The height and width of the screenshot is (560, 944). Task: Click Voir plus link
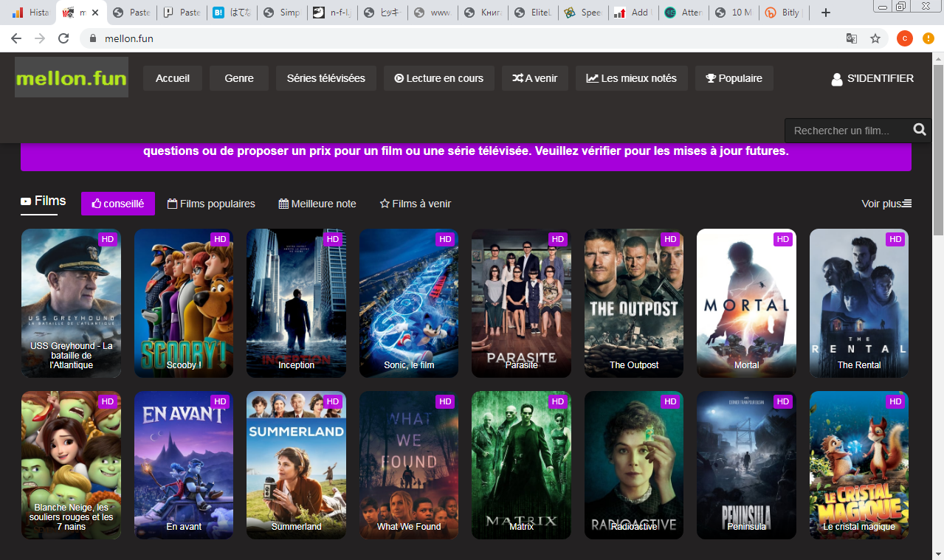coord(886,204)
